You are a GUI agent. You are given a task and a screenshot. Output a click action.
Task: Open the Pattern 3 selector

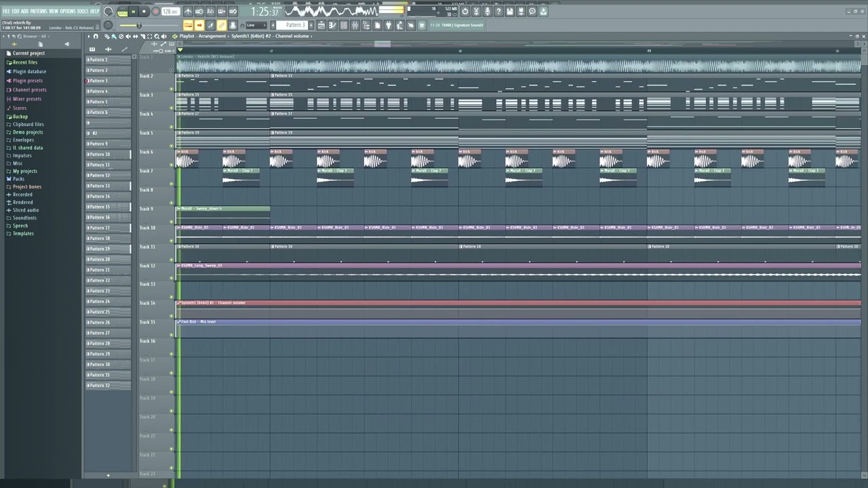coord(292,25)
